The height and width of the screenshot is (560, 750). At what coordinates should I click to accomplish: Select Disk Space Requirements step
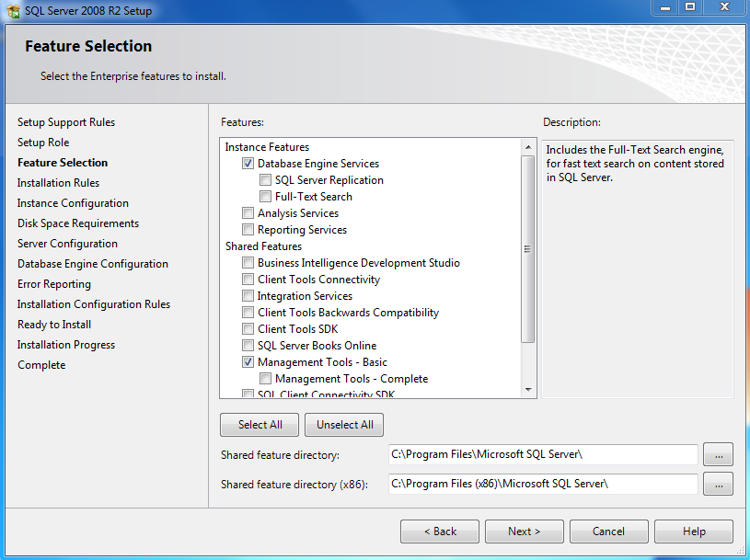(78, 223)
